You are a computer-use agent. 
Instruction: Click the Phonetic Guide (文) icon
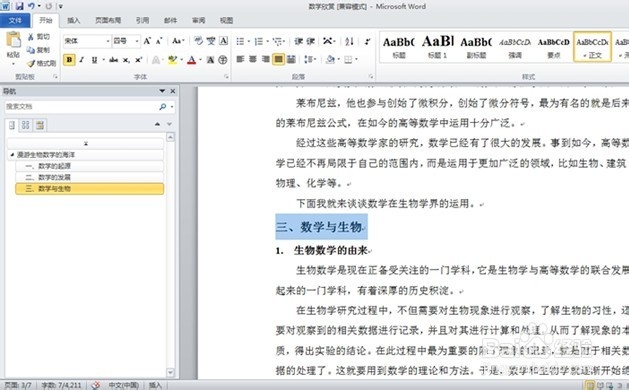click(x=211, y=41)
